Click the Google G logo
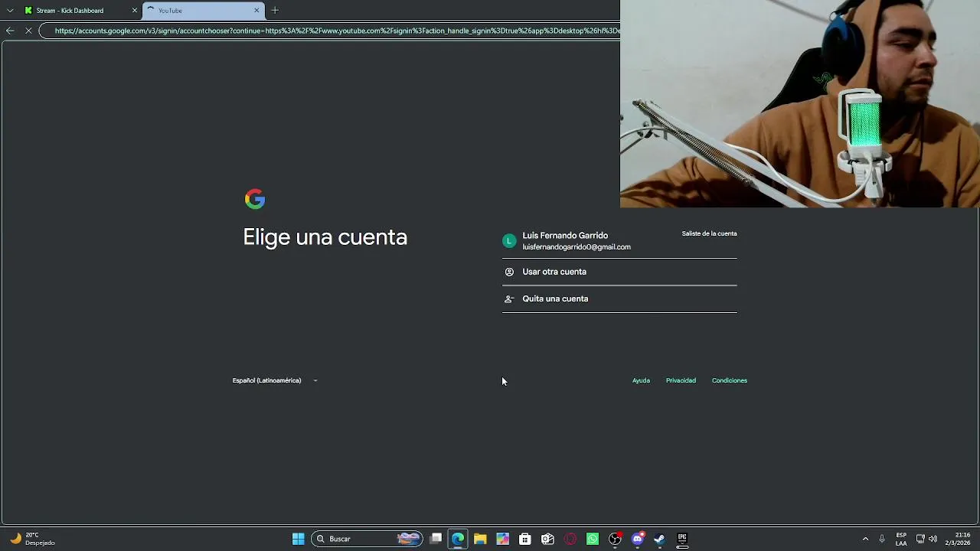Image resolution: width=980 pixels, height=551 pixels. coord(255,199)
